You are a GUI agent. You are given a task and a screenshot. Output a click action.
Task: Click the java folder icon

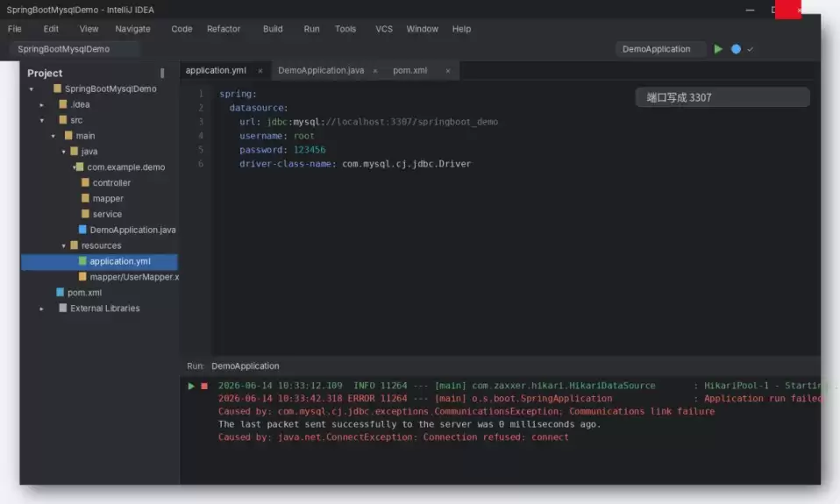[x=74, y=151]
